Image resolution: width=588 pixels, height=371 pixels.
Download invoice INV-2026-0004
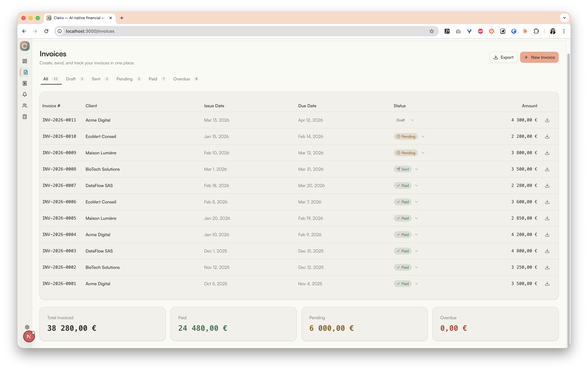point(547,234)
